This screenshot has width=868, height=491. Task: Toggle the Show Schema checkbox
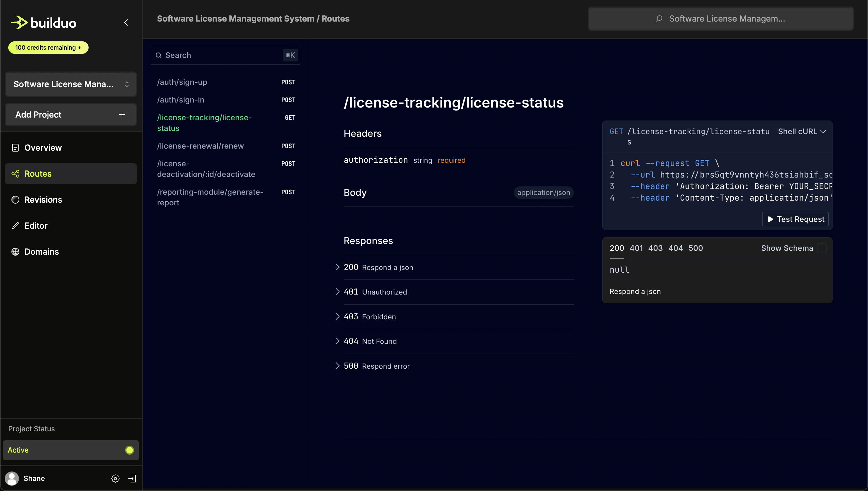click(x=822, y=248)
